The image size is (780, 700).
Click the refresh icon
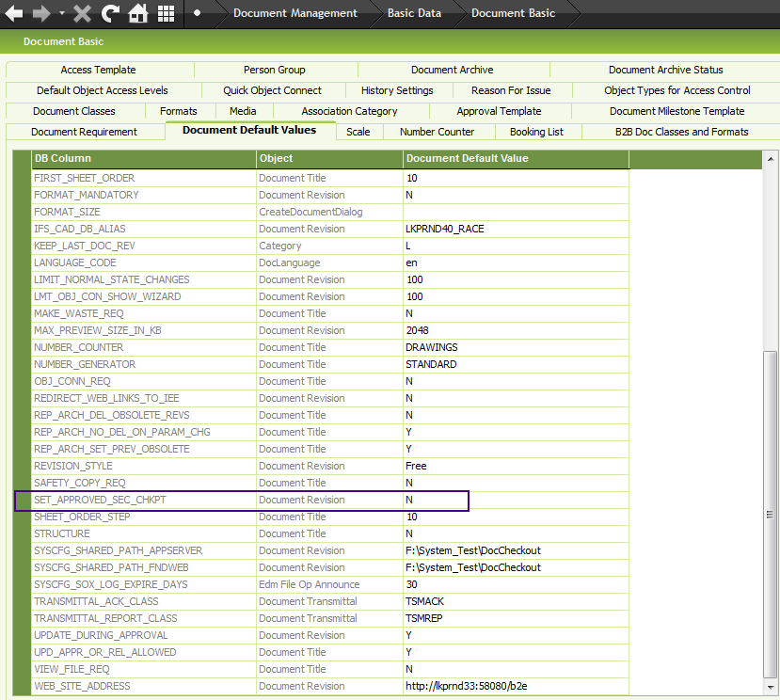(x=110, y=13)
